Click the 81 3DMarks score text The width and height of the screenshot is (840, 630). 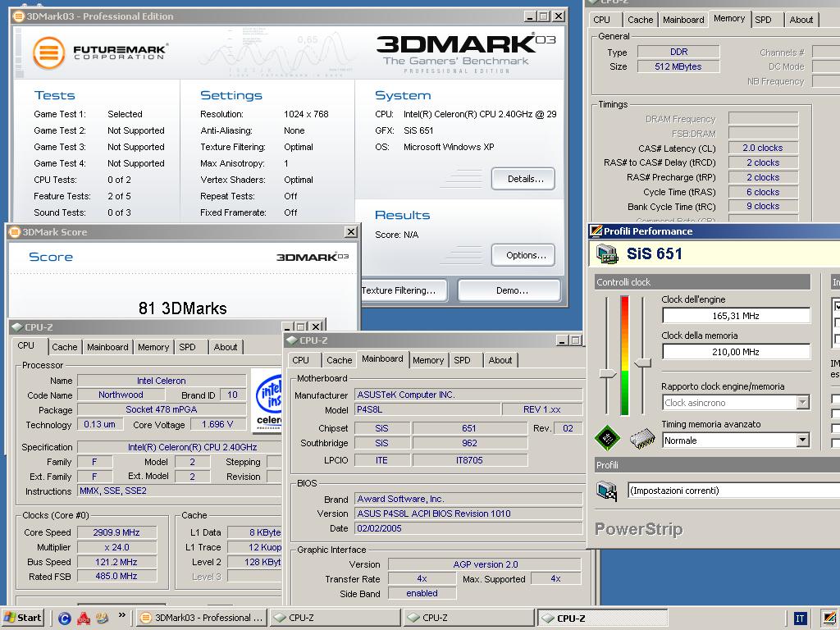(x=183, y=308)
